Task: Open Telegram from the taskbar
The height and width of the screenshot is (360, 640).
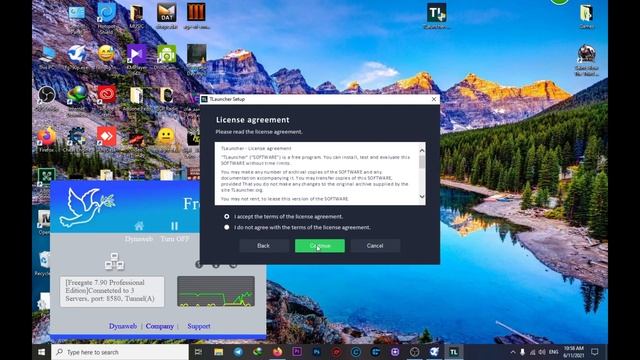Action: [238, 352]
